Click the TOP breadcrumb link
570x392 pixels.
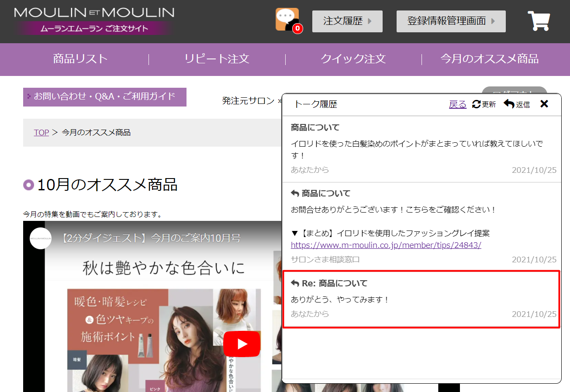(x=41, y=133)
